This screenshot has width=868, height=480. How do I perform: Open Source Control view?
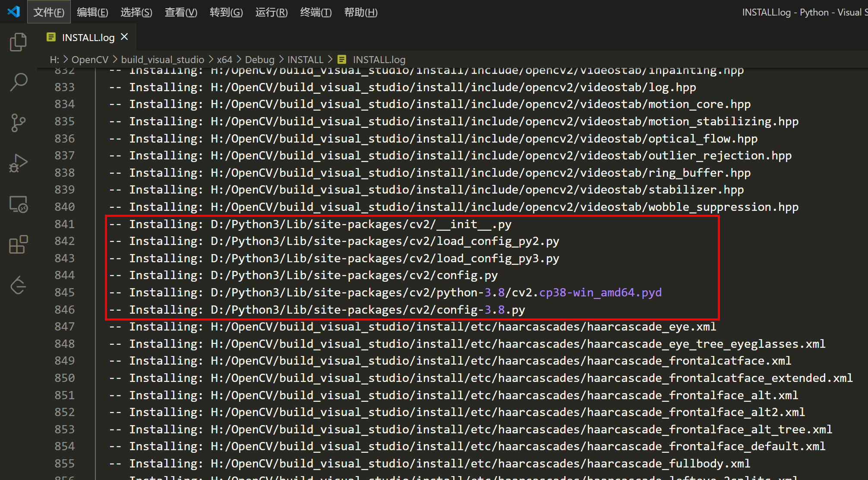(x=18, y=123)
